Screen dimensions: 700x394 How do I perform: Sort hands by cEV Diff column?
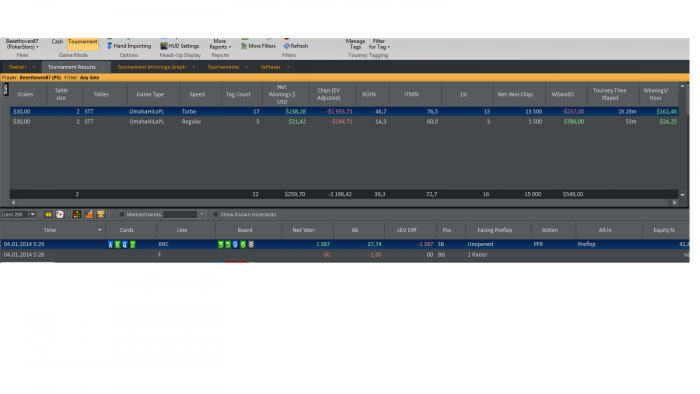click(407, 230)
